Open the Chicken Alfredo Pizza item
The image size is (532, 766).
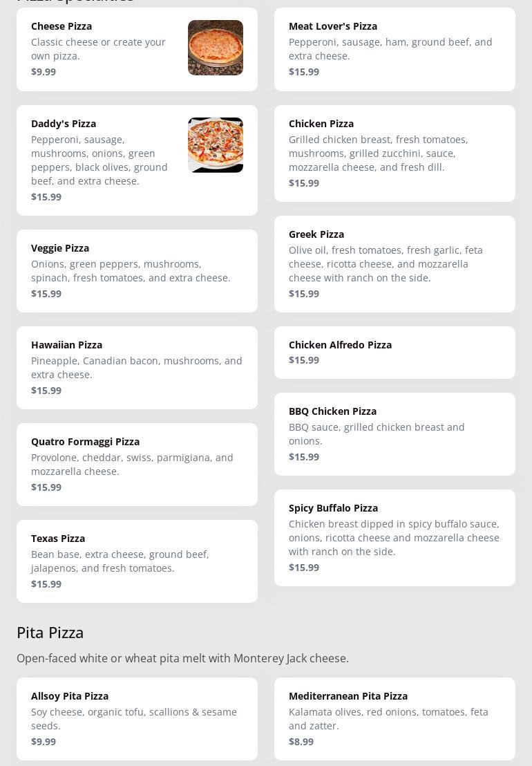[395, 353]
